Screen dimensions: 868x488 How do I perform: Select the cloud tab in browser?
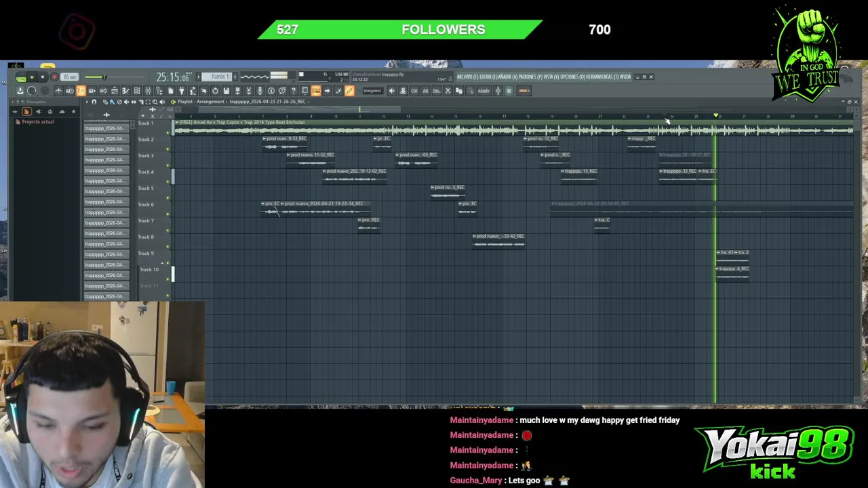coord(62,112)
